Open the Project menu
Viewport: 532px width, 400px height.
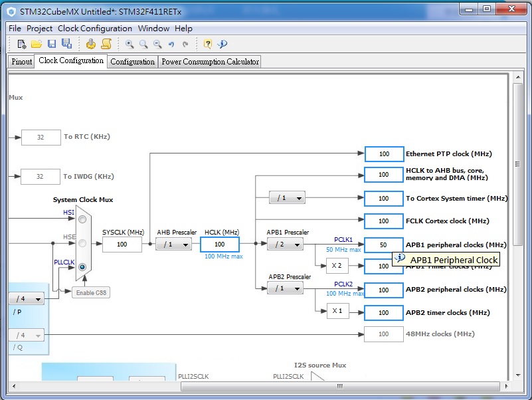39,28
